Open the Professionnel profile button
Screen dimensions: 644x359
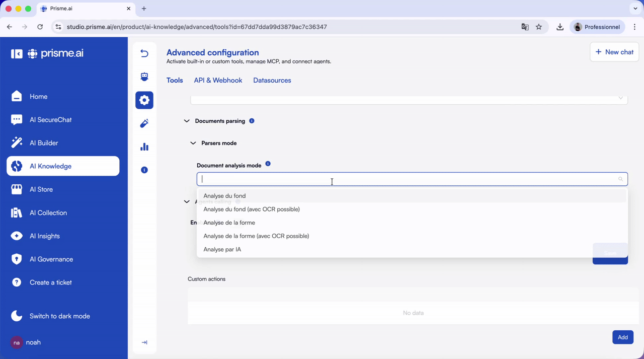pos(598,27)
